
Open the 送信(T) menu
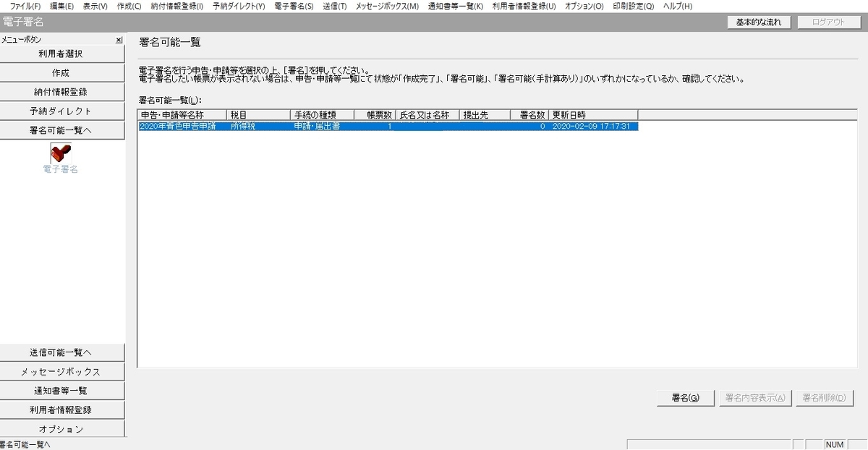click(333, 6)
